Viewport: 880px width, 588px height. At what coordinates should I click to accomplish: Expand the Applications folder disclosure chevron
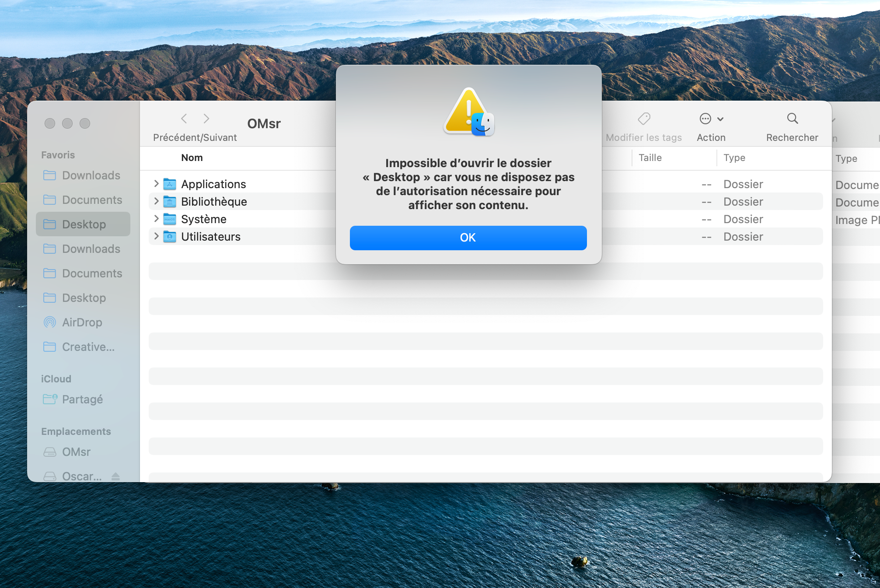156,184
